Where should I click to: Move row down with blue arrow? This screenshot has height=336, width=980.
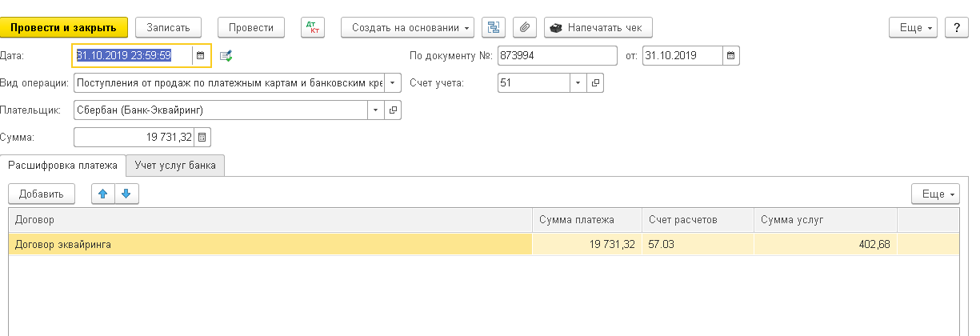pyautogui.click(x=126, y=194)
